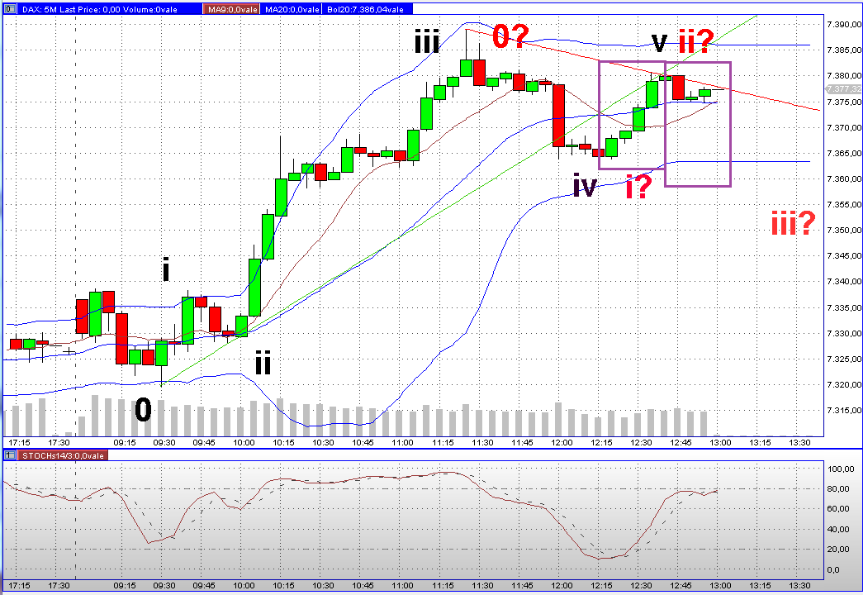The image size is (868, 595).
Task: Switch to the stochastic indicator pane
Action: 413,512
